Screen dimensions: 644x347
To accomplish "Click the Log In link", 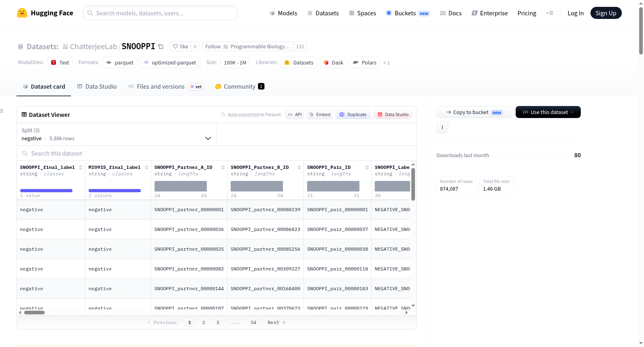I will click(576, 13).
